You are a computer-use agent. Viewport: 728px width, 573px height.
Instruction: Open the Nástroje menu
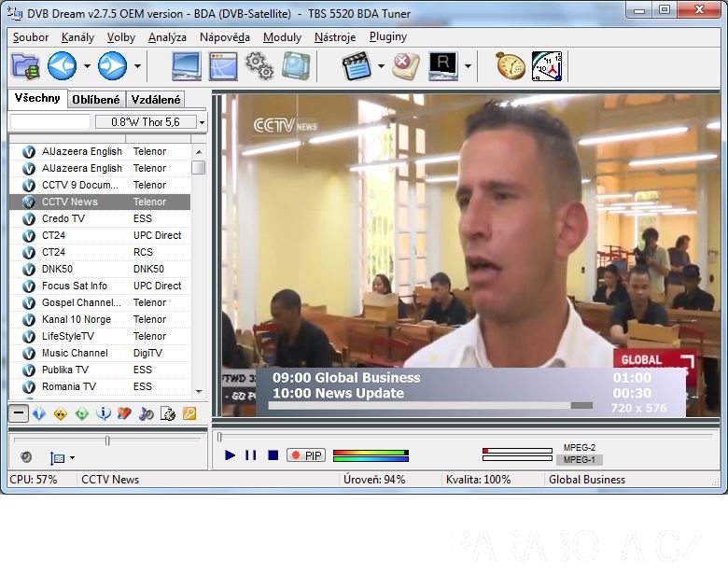coord(335,37)
